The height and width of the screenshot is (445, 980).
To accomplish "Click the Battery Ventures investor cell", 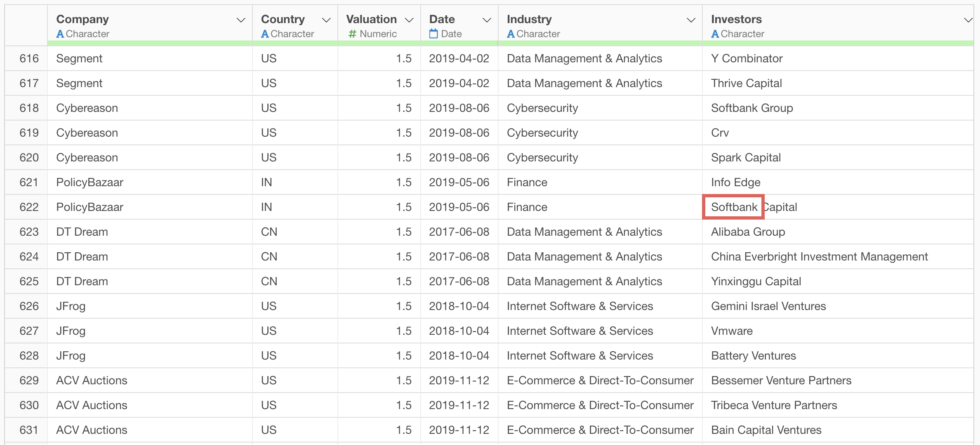I will click(838, 355).
